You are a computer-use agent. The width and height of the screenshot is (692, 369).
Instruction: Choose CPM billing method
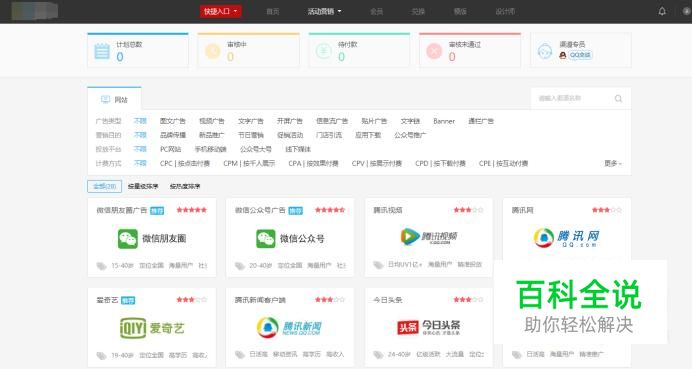pos(249,163)
